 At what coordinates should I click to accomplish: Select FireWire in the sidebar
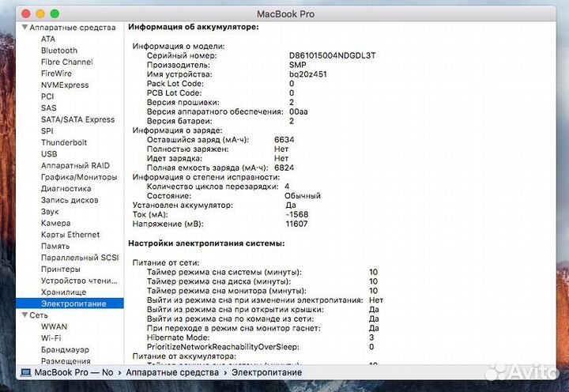(56, 73)
